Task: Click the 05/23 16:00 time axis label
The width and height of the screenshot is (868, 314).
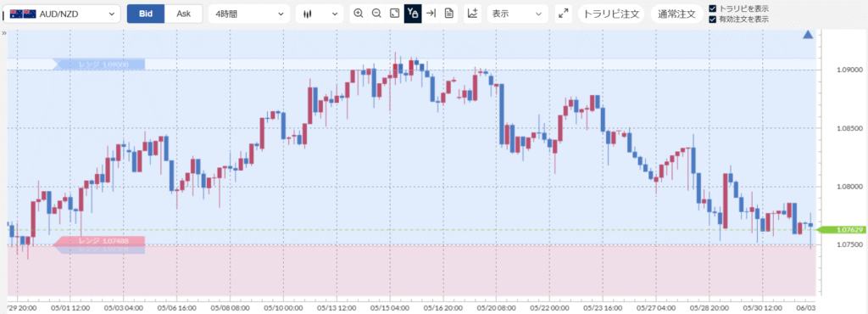Action: (x=604, y=308)
